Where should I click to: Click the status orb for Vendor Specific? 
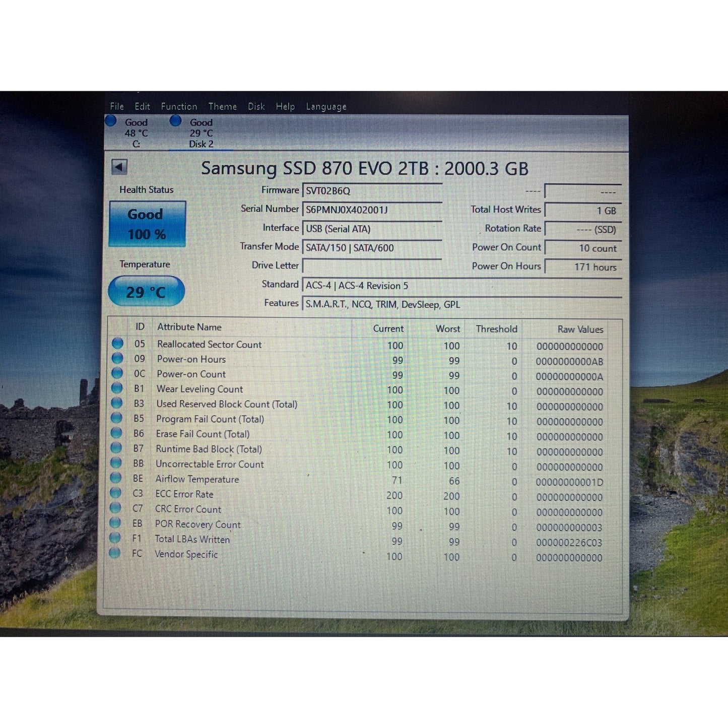point(115,553)
